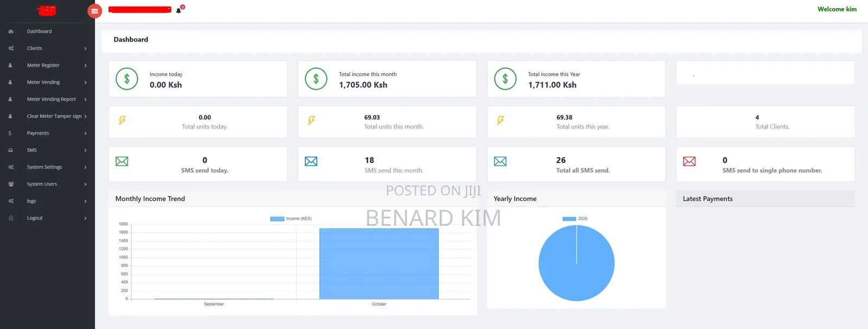Screen dimensions: 868x329
Task: Click teal envelope on Total all SMS send
Action: pyautogui.click(x=500, y=161)
